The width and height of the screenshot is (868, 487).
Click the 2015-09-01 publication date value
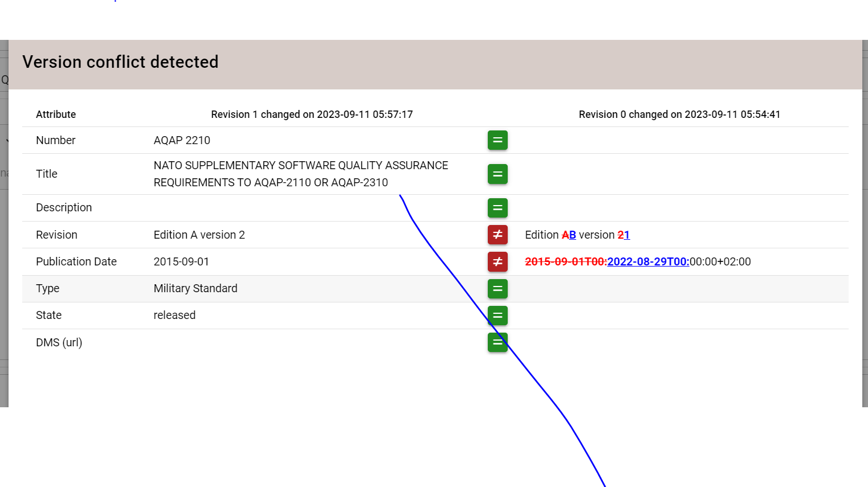[x=181, y=261]
